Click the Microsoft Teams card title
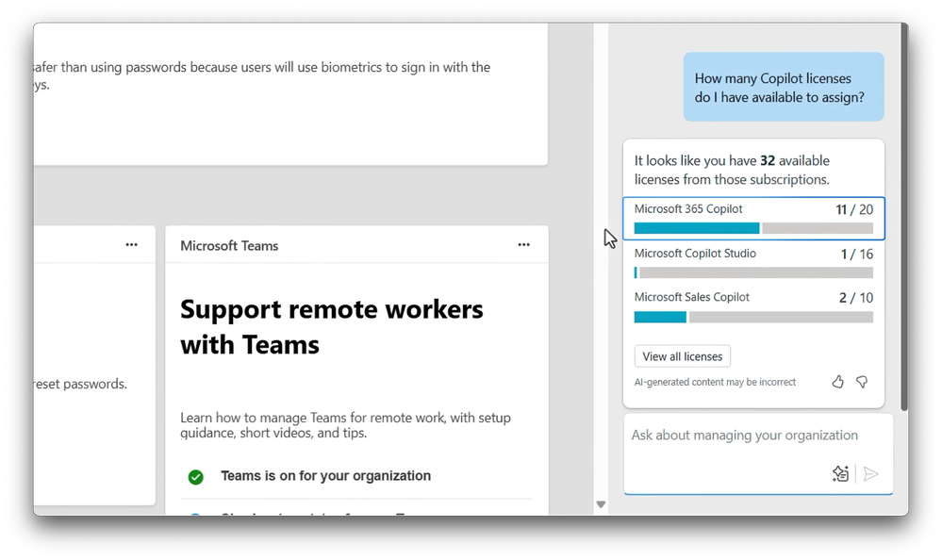Viewport: 942px width, 560px height. tap(229, 246)
